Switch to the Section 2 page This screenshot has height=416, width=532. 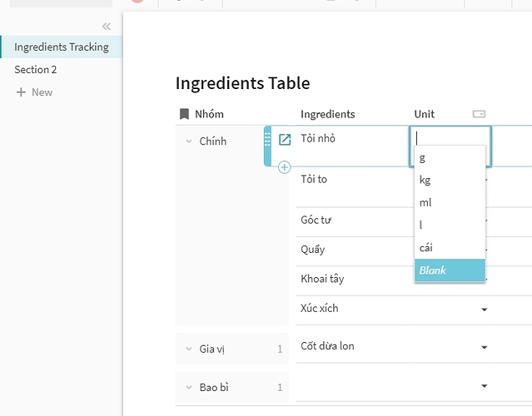point(36,70)
